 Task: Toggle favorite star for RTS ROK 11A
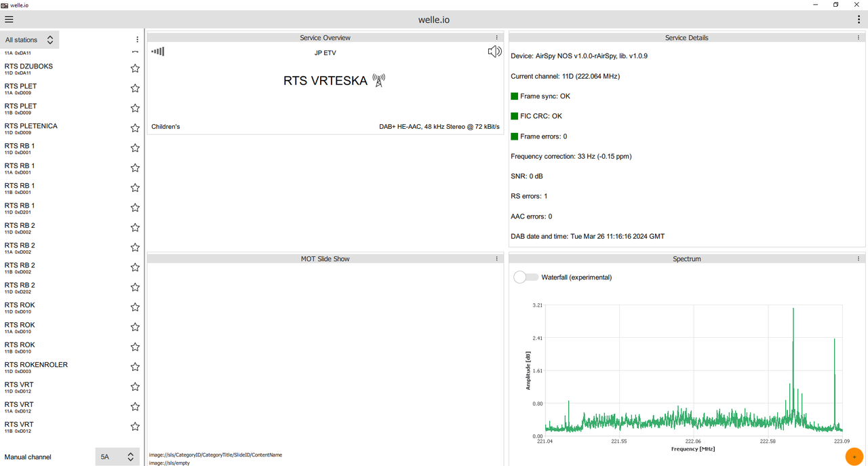point(135,327)
